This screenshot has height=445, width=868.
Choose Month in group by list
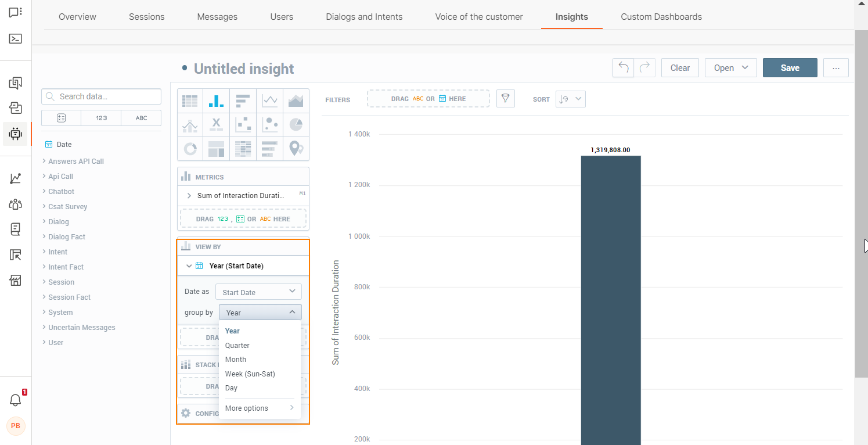(236, 360)
